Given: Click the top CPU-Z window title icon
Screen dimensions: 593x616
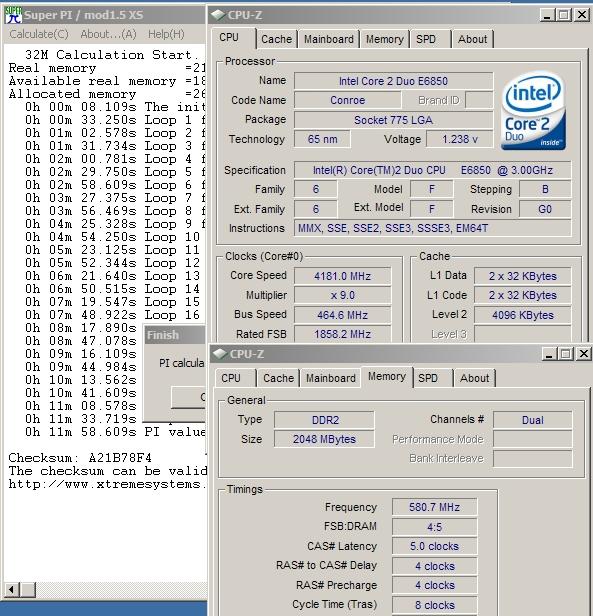Looking at the screenshot, I should click(217, 15).
